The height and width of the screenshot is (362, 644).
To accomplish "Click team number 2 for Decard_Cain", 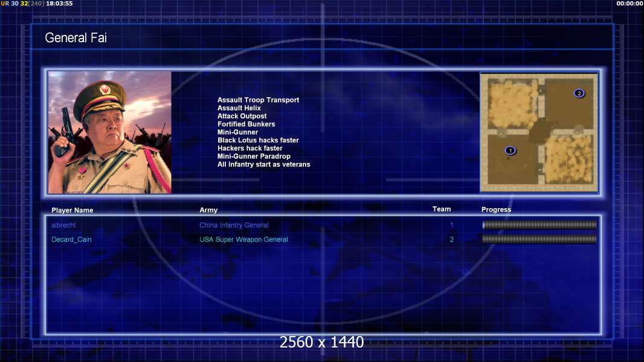I will (451, 240).
